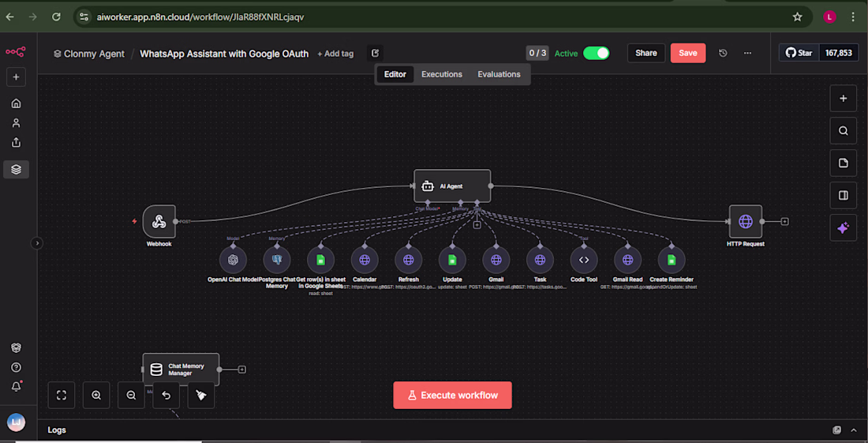868x443 pixels.
Task: Open the AI assistant sparkle button
Action: [843, 227]
